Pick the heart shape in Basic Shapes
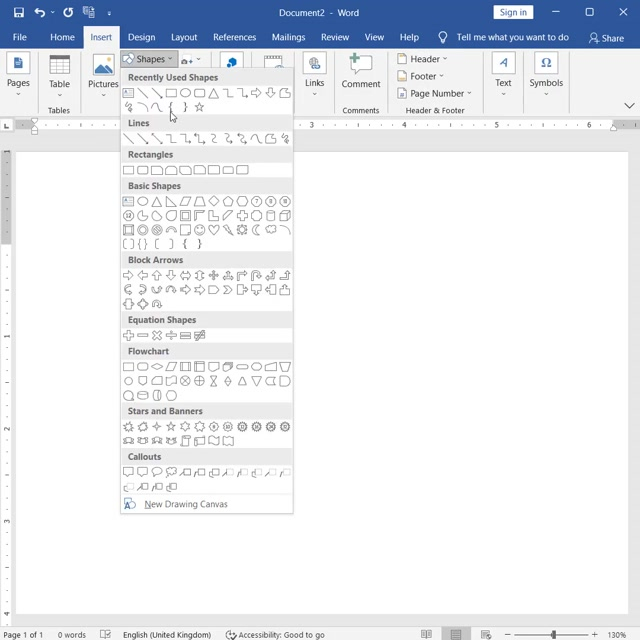640x640 pixels. point(214,230)
